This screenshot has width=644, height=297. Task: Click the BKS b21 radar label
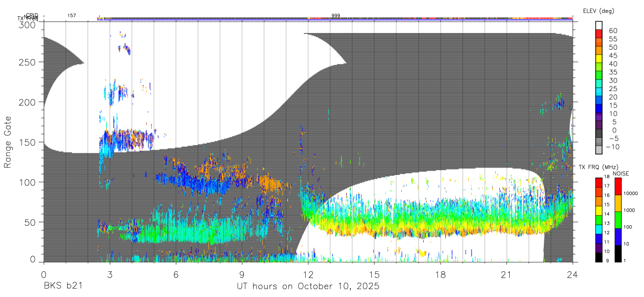63,287
